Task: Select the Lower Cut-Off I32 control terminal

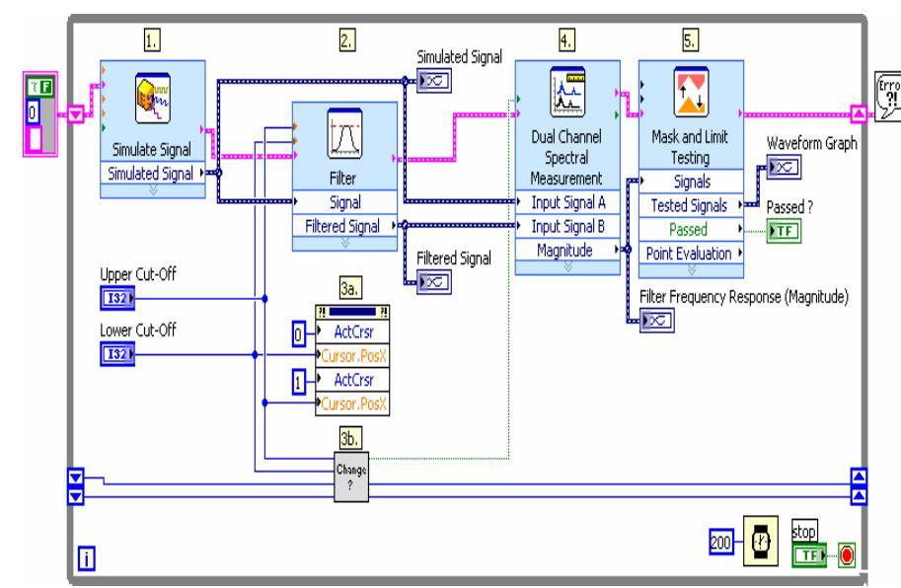Action: click(117, 354)
